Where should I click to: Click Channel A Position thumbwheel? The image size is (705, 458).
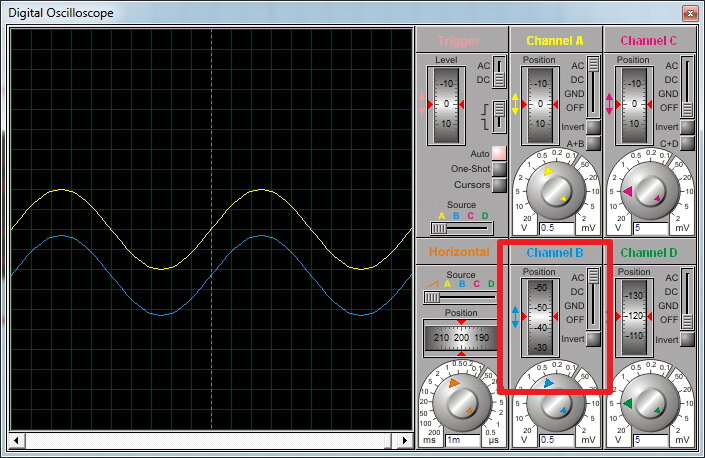point(540,106)
